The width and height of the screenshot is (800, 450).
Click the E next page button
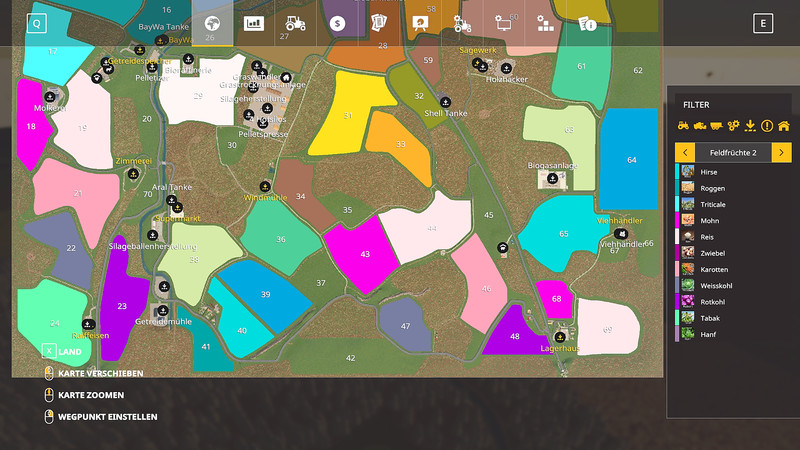pyautogui.click(x=763, y=23)
